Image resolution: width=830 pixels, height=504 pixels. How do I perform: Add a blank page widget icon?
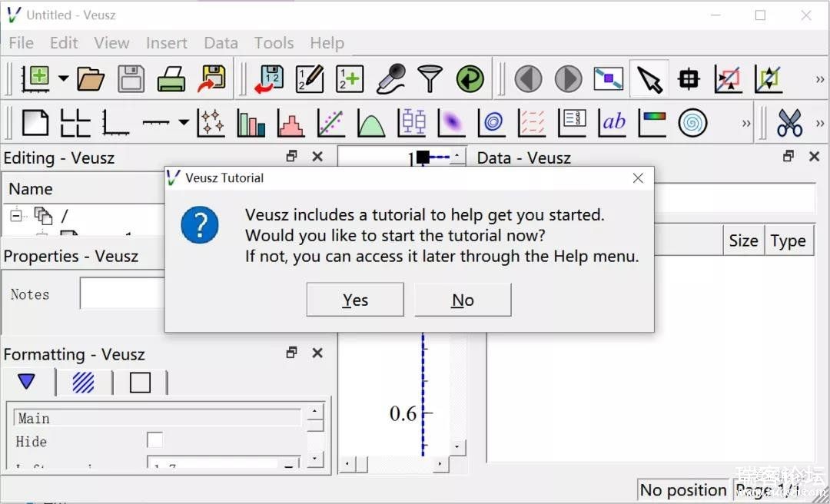click(35, 122)
